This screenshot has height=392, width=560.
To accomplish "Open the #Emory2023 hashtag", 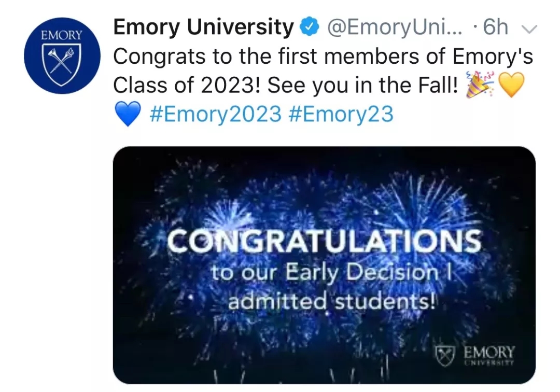I will 215,115.
